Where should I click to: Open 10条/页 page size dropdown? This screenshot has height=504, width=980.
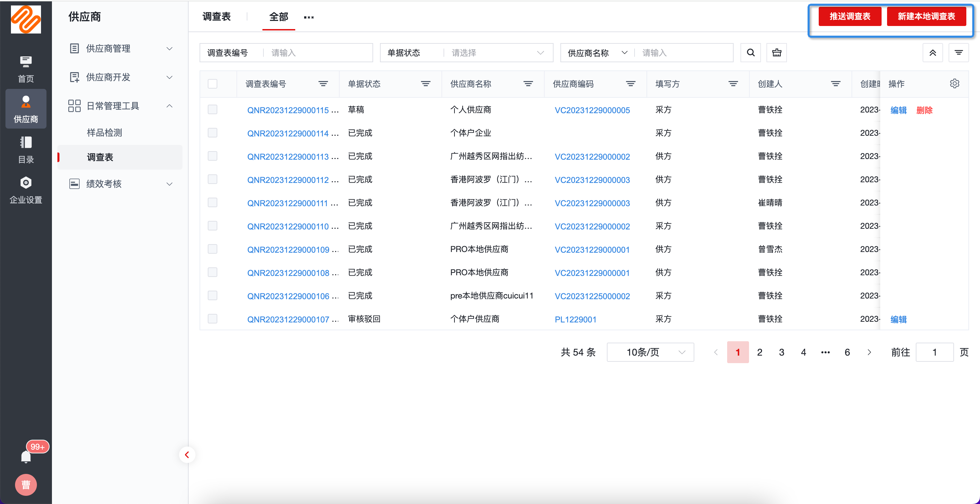click(650, 352)
